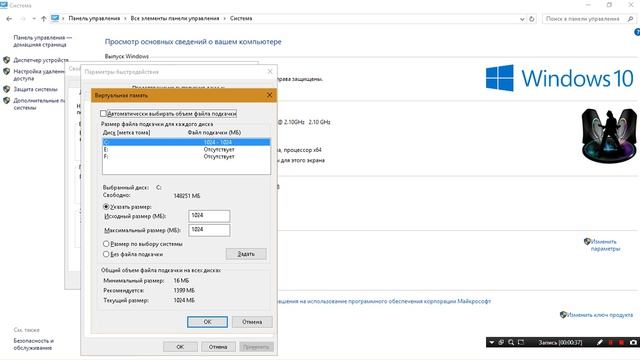Open control panel home page link
640x360 pixels.
pyautogui.click(x=42, y=41)
